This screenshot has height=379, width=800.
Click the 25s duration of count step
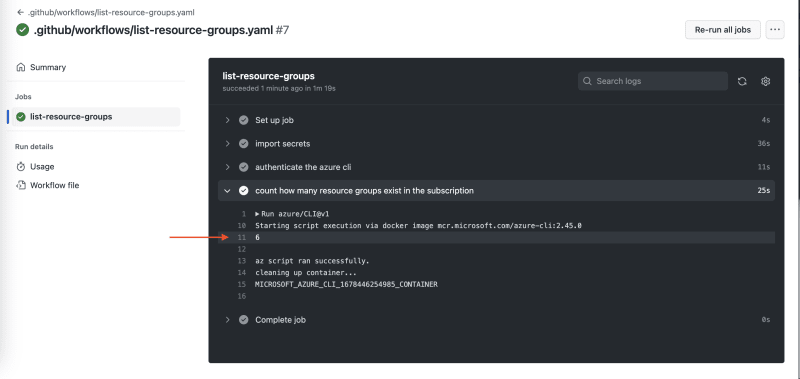(x=763, y=191)
